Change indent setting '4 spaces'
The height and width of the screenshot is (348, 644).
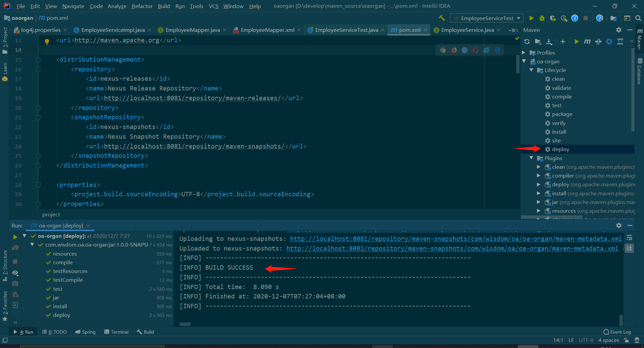click(x=608, y=340)
